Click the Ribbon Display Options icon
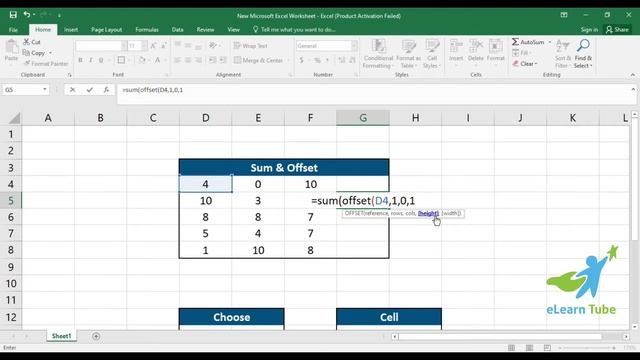 pyautogui.click(x=564, y=15)
